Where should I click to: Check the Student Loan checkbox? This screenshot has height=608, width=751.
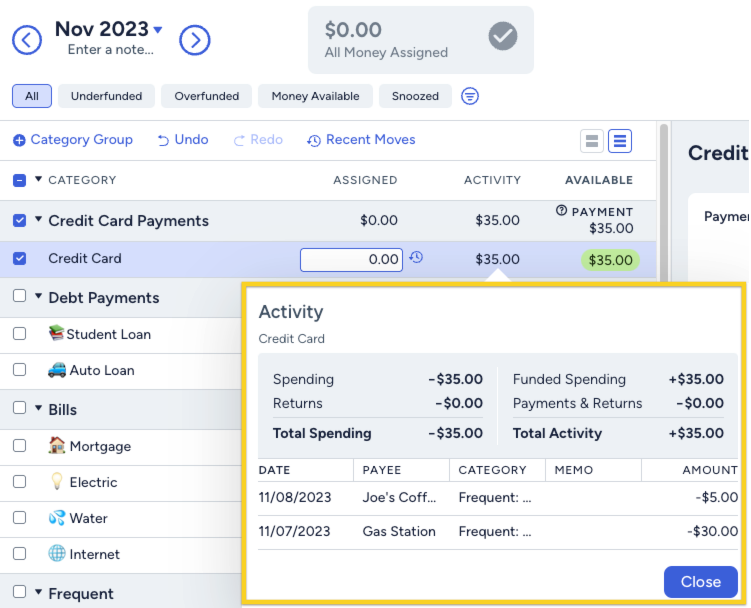pos(20,334)
